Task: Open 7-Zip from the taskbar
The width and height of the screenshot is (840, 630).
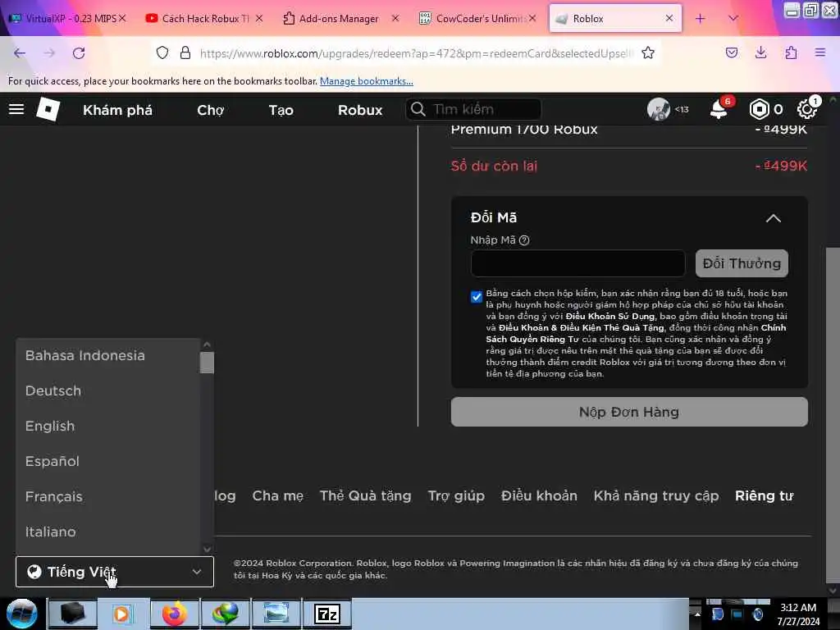Action: click(327, 614)
